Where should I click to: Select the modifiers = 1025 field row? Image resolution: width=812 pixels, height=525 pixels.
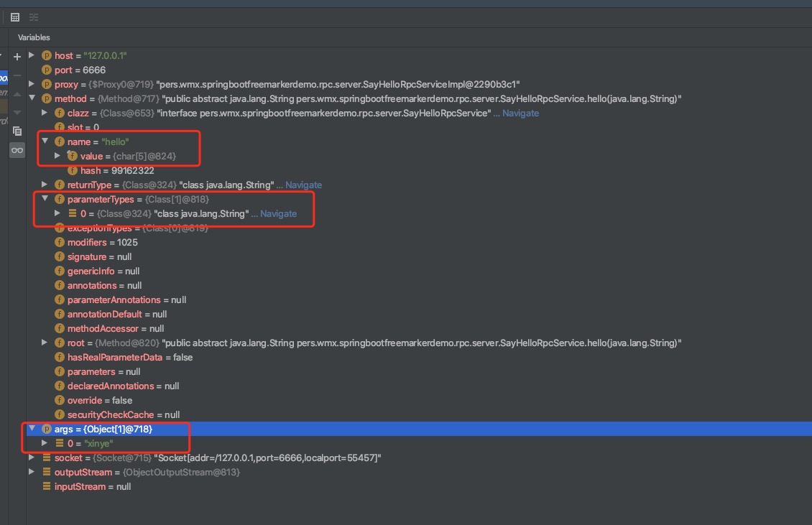coord(102,242)
